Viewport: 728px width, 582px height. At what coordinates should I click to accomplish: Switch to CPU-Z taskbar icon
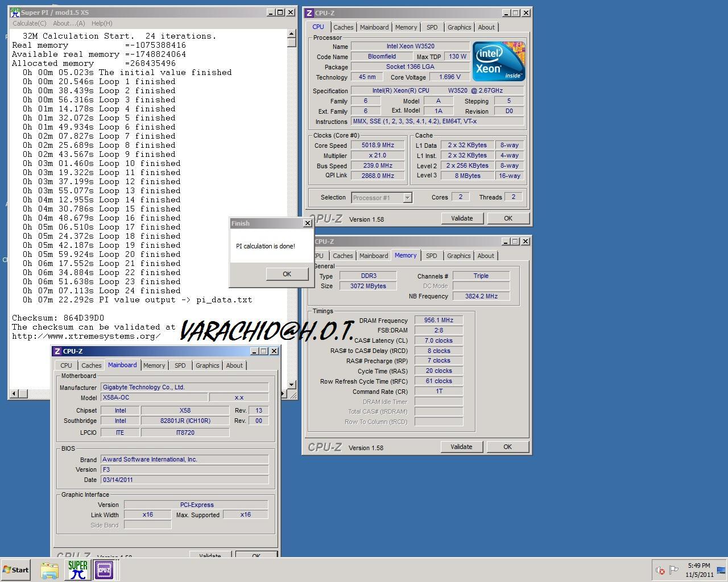pyautogui.click(x=104, y=570)
